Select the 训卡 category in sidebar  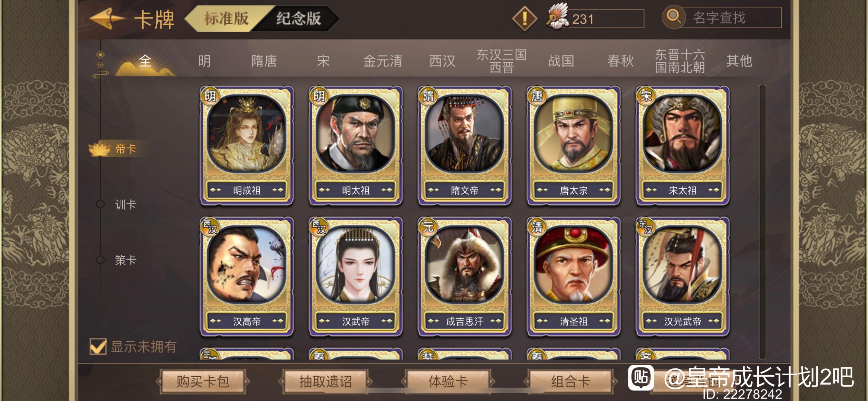point(125,205)
